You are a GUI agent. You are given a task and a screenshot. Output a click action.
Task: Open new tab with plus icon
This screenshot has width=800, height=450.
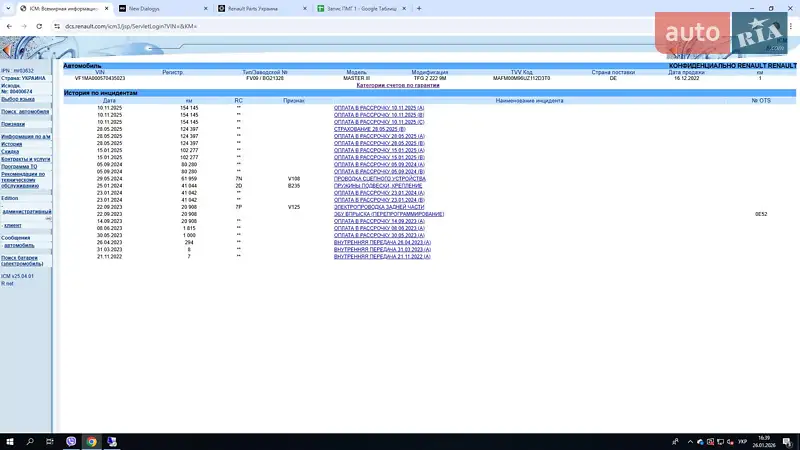418,8
